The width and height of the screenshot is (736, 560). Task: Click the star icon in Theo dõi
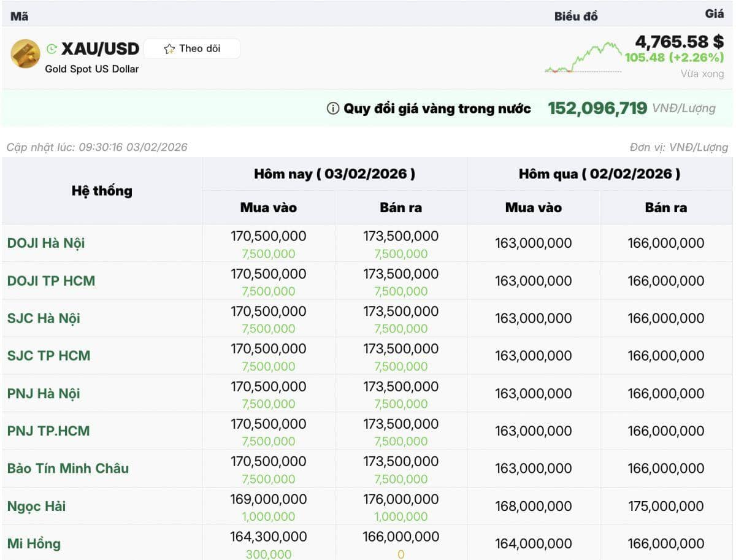point(169,49)
